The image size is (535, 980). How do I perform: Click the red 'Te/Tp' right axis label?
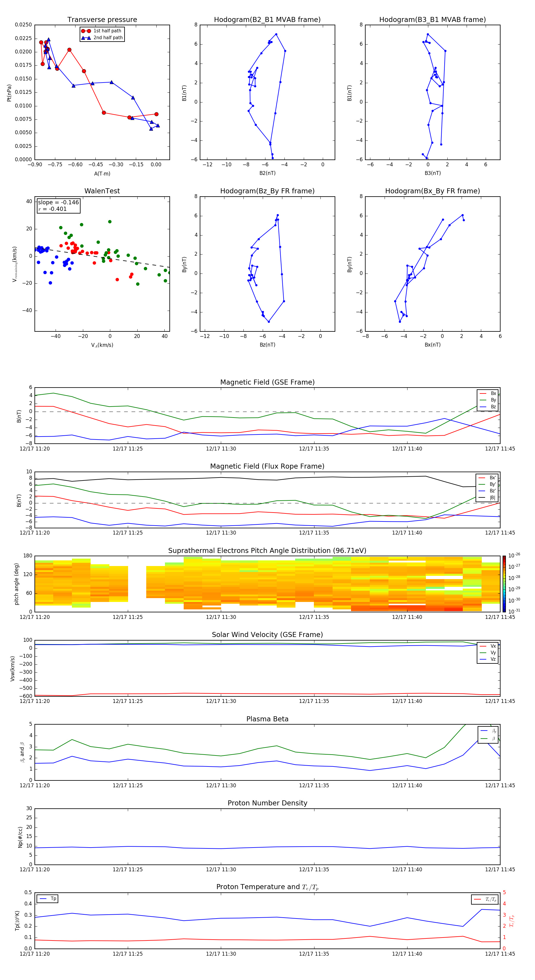point(512,921)
